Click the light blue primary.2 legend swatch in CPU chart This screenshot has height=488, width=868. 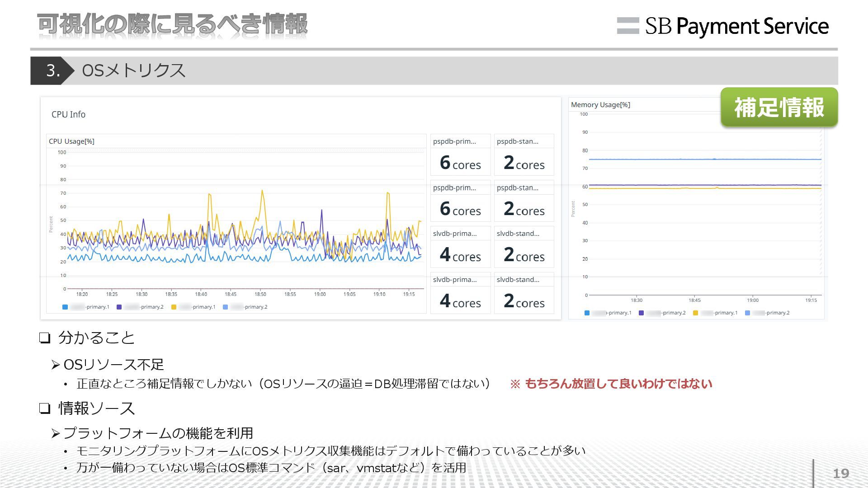(x=225, y=307)
